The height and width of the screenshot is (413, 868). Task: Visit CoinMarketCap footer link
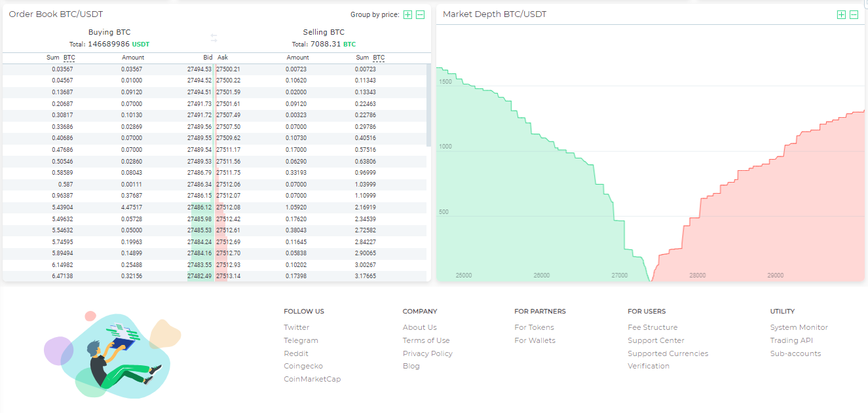point(312,379)
